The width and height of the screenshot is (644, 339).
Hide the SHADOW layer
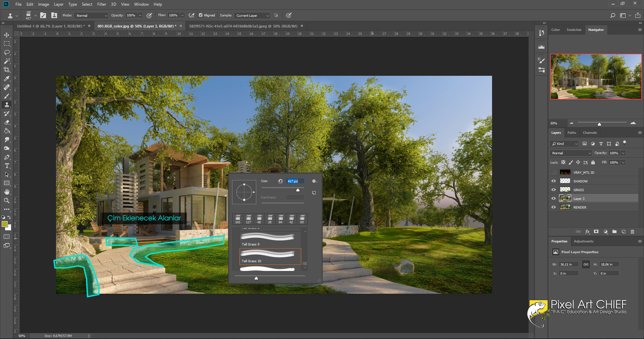click(x=553, y=181)
